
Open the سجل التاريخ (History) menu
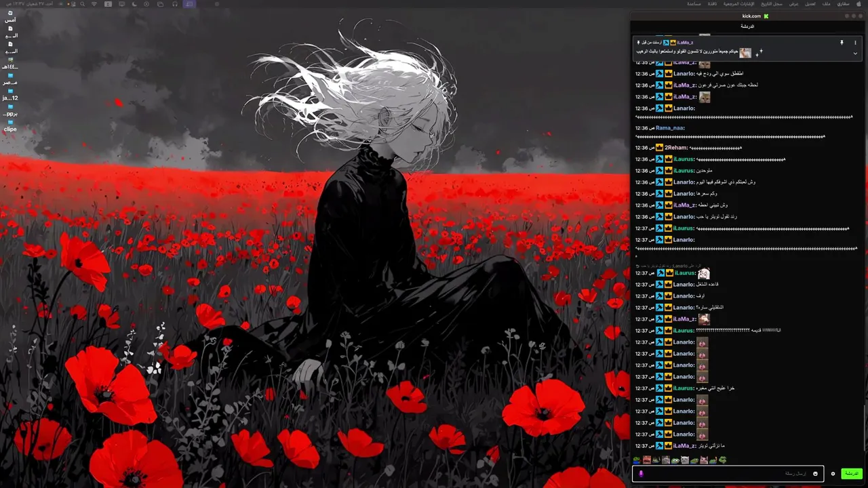coord(772,4)
